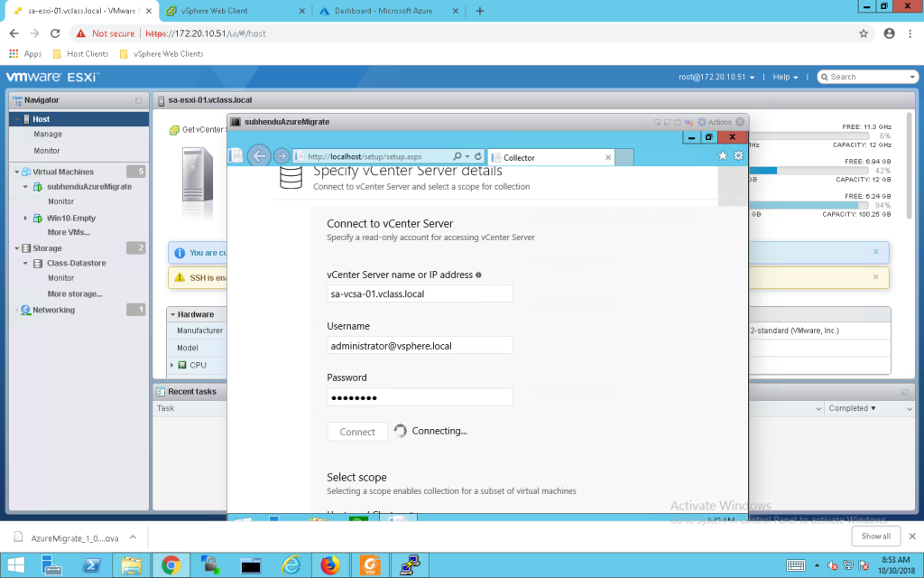Viewport: 924px width, 578px height.
Task: Open download options for AzureMigrate ova
Action: coord(134,537)
